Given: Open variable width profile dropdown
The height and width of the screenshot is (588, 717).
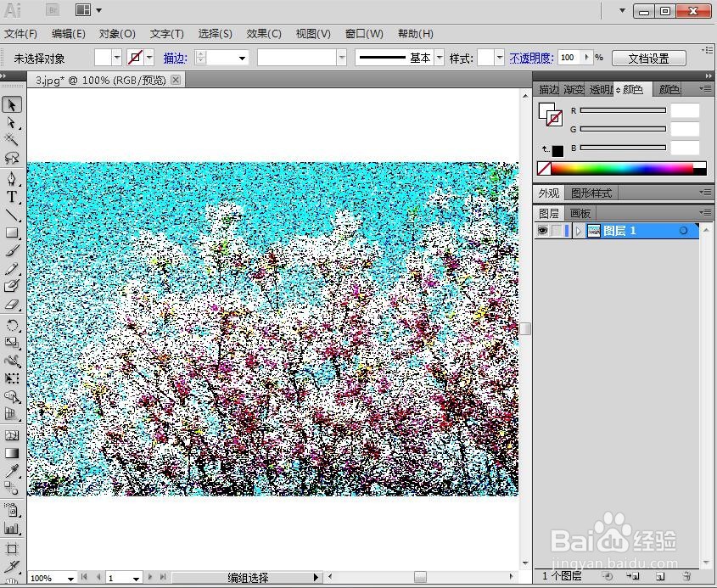Looking at the screenshot, I should [x=342, y=58].
